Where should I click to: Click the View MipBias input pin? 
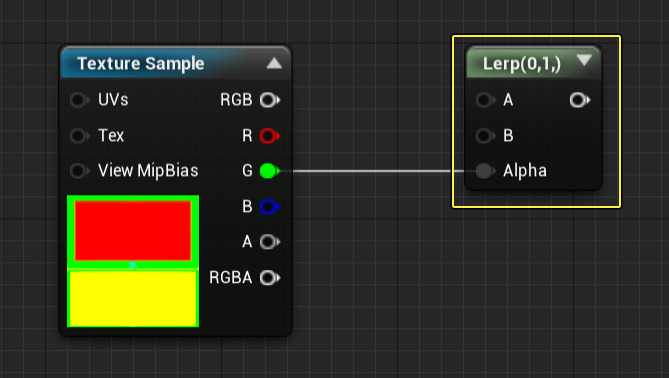pos(79,171)
